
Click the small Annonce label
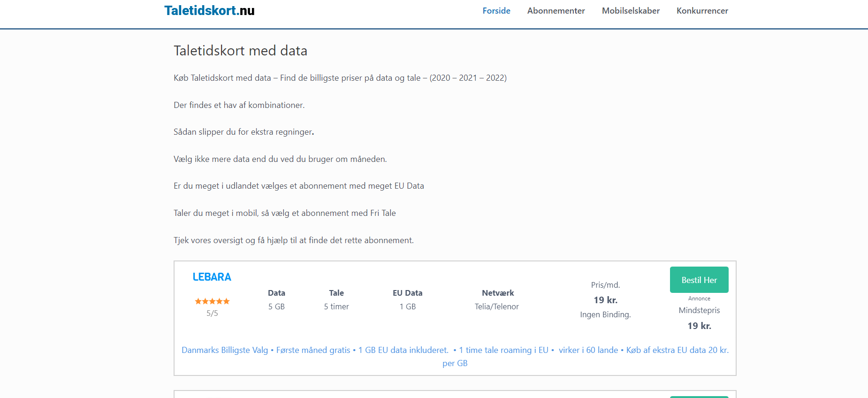(699, 298)
